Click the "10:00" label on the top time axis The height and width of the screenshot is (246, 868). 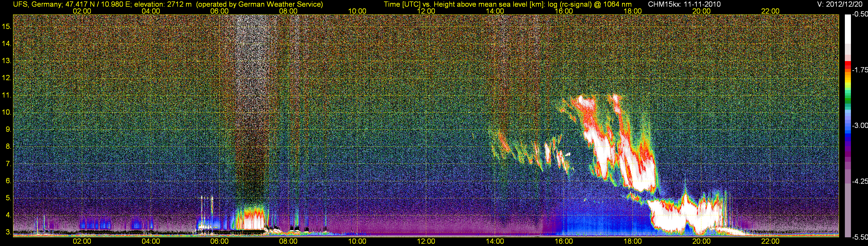click(357, 11)
